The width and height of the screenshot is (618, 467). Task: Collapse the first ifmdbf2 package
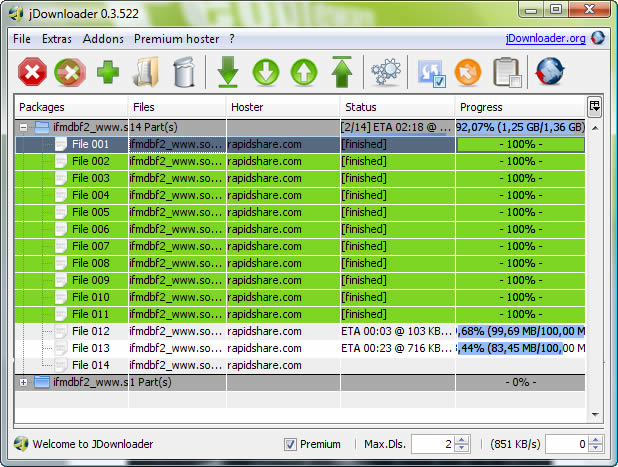[x=24, y=128]
